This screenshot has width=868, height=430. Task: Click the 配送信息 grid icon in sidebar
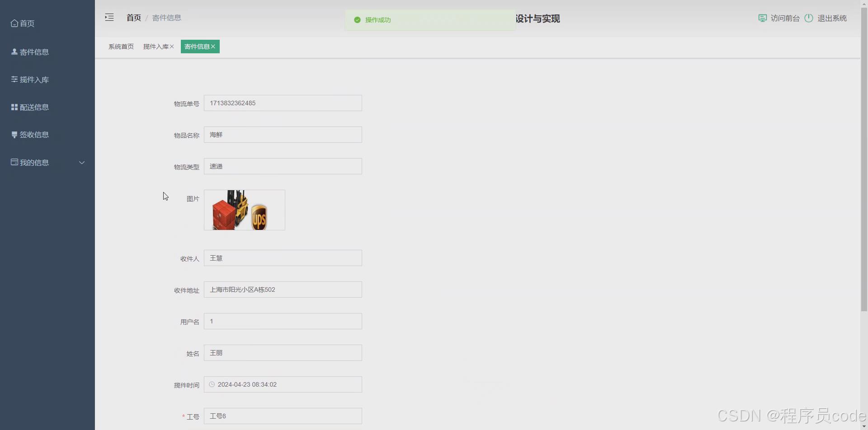click(14, 107)
